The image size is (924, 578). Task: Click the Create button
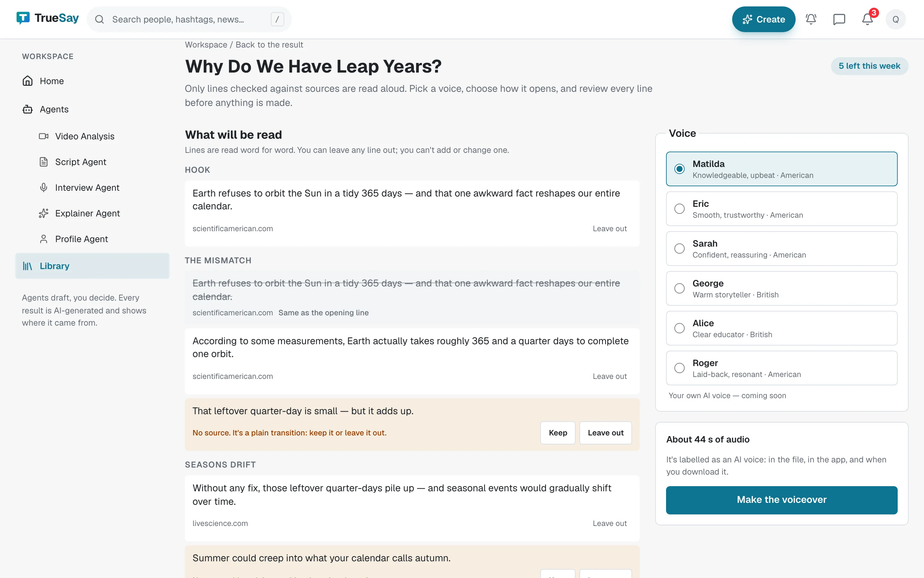point(763,19)
